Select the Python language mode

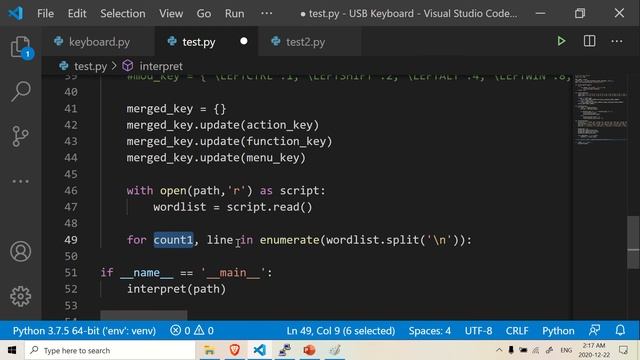(x=558, y=330)
